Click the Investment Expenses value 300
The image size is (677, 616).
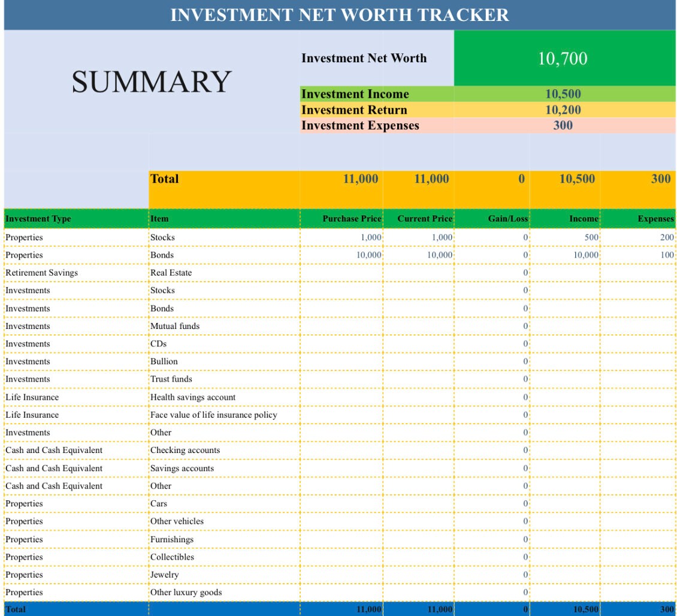point(563,126)
